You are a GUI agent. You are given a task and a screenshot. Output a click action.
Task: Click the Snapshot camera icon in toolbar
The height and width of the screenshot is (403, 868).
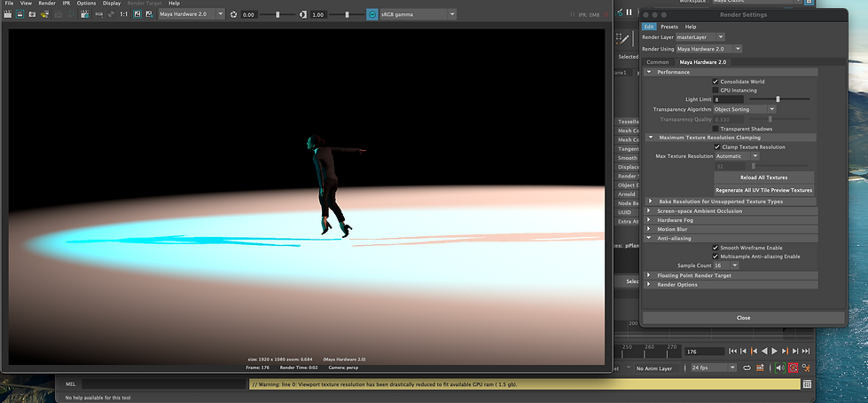[32, 14]
